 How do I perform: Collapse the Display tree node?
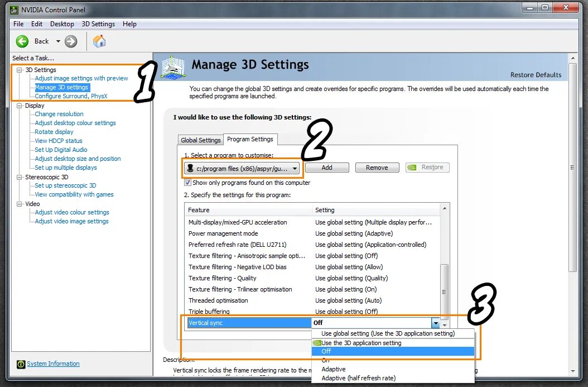click(19, 106)
